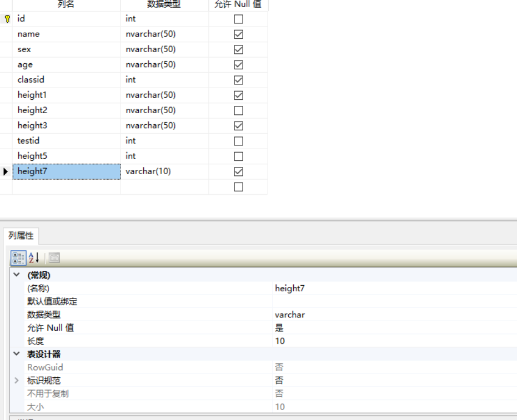Select the name column name cell
This screenshot has width=517, height=420.
tap(67, 34)
